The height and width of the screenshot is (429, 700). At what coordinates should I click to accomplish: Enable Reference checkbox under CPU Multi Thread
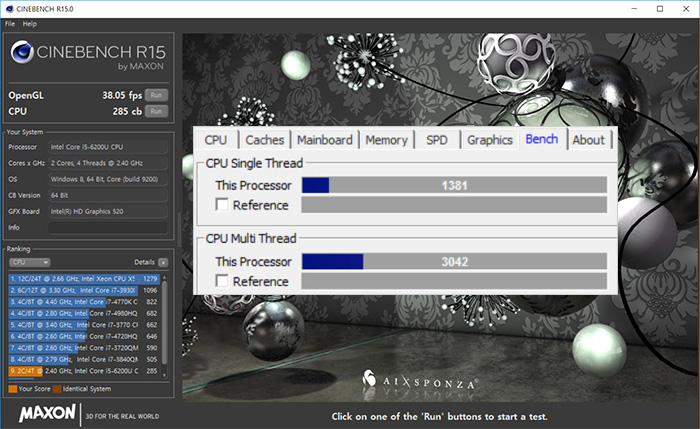click(x=222, y=281)
